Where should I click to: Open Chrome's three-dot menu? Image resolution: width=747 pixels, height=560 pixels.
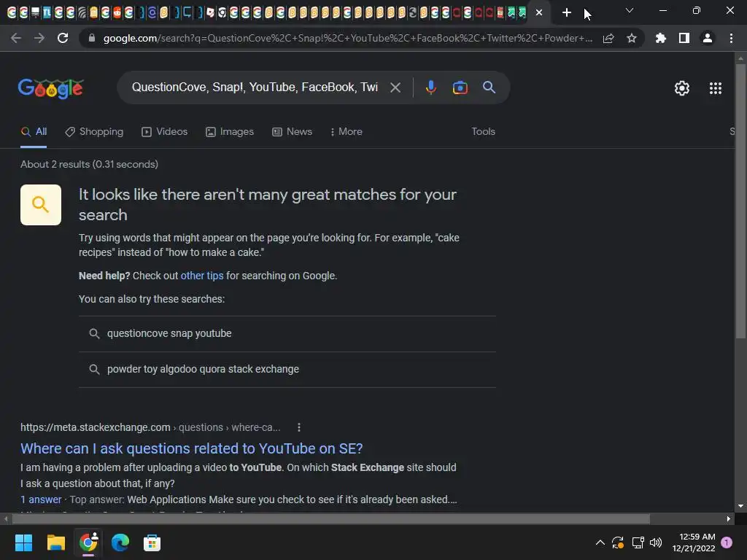click(x=731, y=38)
